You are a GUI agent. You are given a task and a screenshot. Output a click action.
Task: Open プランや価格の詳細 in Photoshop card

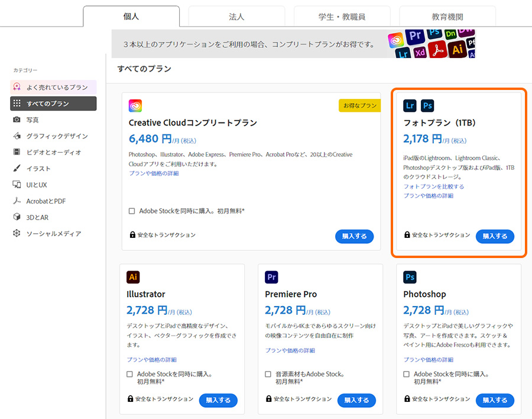(429, 360)
